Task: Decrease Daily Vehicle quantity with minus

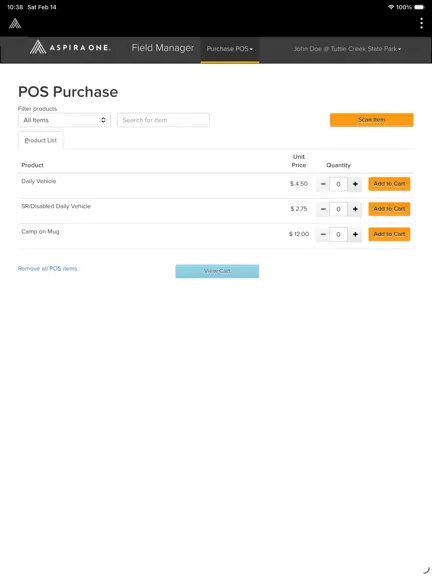Action: pyautogui.click(x=323, y=184)
